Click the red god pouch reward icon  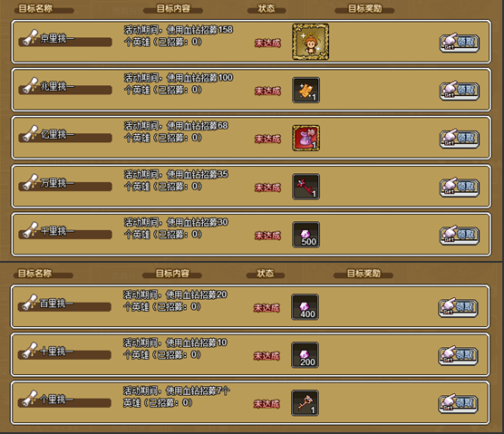point(305,138)
